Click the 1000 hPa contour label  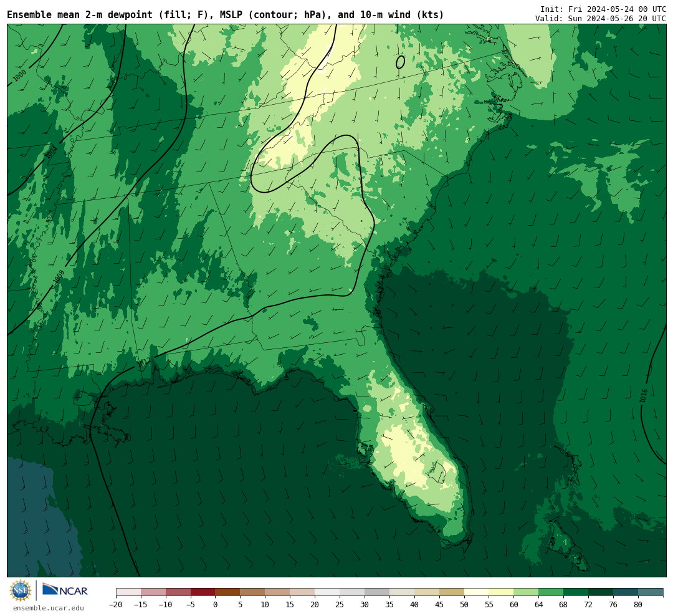(x=19, y=76)
